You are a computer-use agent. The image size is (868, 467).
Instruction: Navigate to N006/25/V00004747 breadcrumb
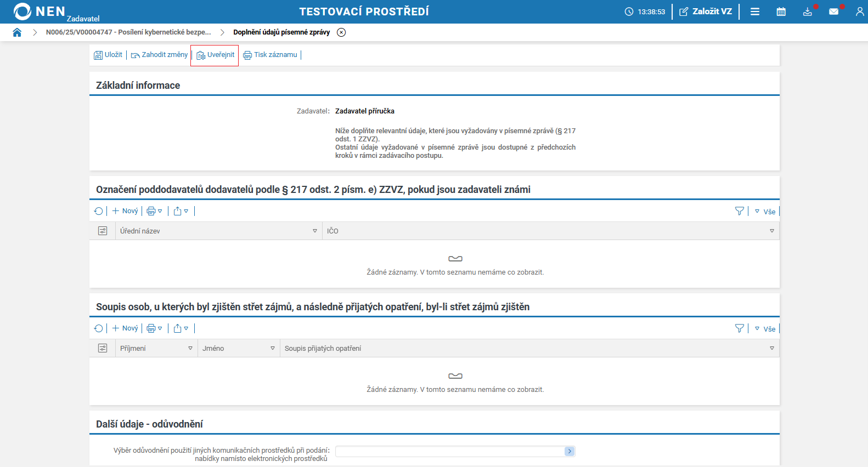click(x=128, y=32)
